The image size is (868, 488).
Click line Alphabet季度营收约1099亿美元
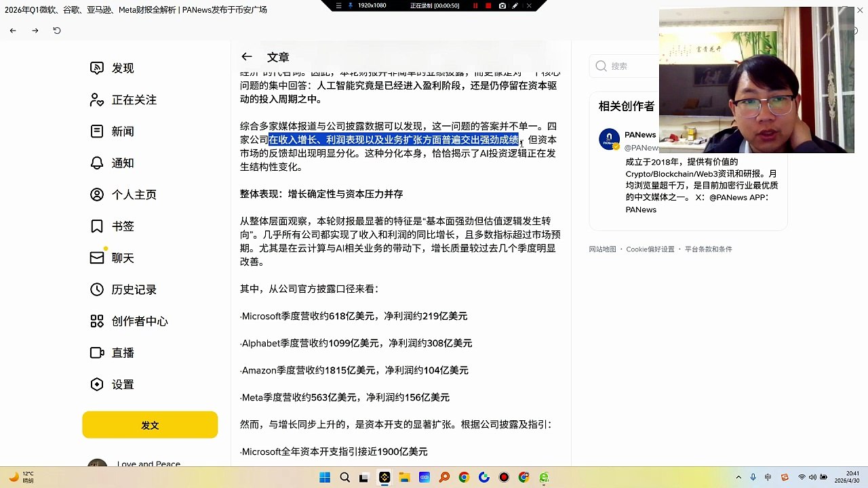[356, 344]
